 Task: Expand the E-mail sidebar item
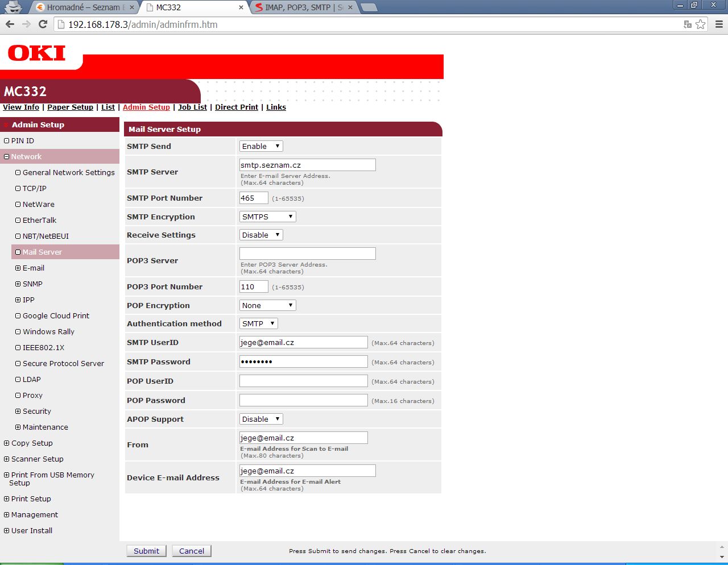click(18, 268)
